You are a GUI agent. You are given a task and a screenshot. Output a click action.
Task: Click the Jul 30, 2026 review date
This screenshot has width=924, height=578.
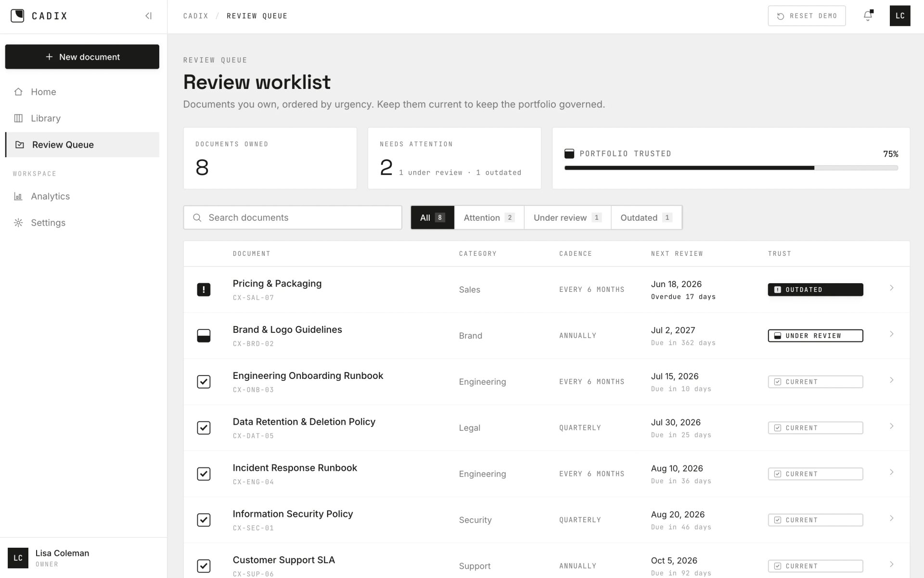[x=676, y=422]
